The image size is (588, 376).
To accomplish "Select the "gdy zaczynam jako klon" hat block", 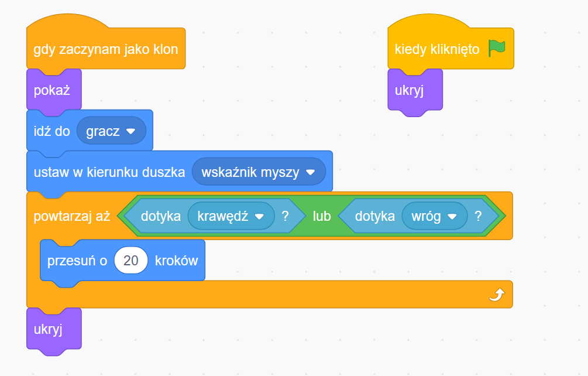I will pos(105,49).
